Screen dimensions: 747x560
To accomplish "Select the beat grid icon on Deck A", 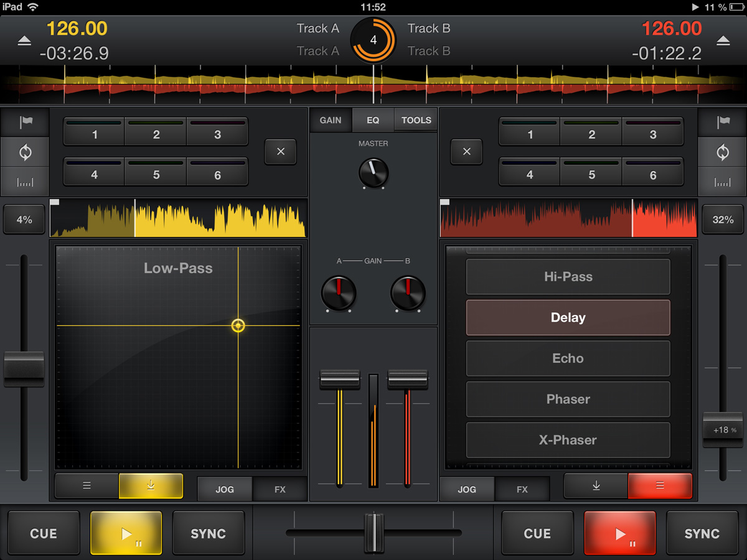I will [26, 182].
